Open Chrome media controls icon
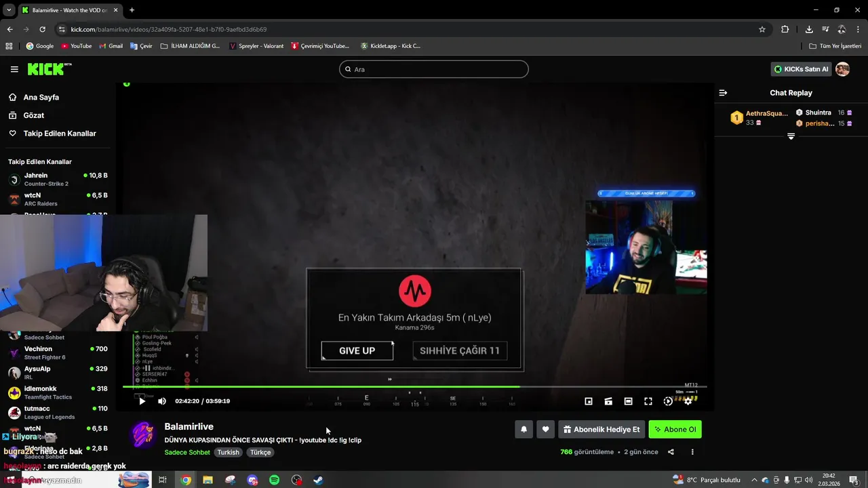Viewport: 868px width, 488px height. coord(825,29)
